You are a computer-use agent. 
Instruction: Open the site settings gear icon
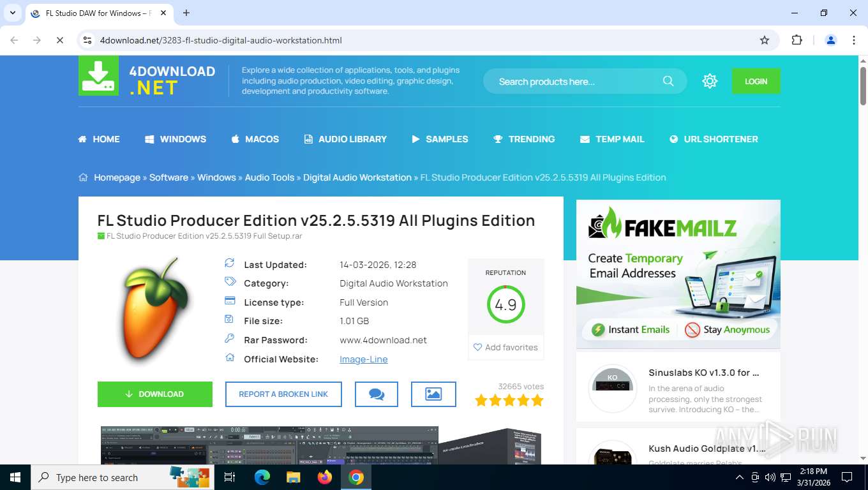(710, 81)
